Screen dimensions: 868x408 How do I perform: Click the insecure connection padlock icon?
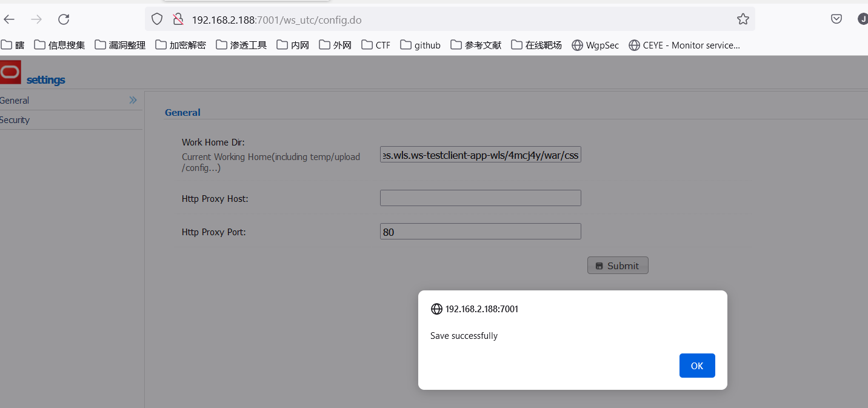[178, 19]
